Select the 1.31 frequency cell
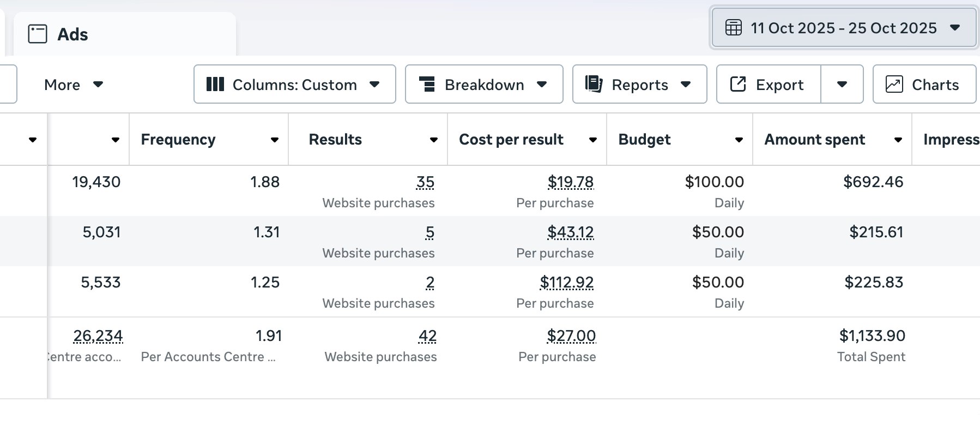This screenshot has height=431, width=980. point(267,232)
